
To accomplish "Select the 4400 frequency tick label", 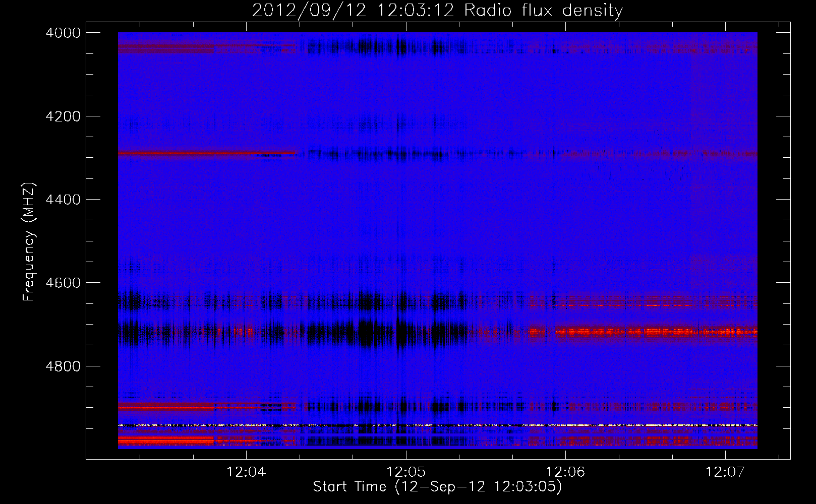I will tap(63, 200).
